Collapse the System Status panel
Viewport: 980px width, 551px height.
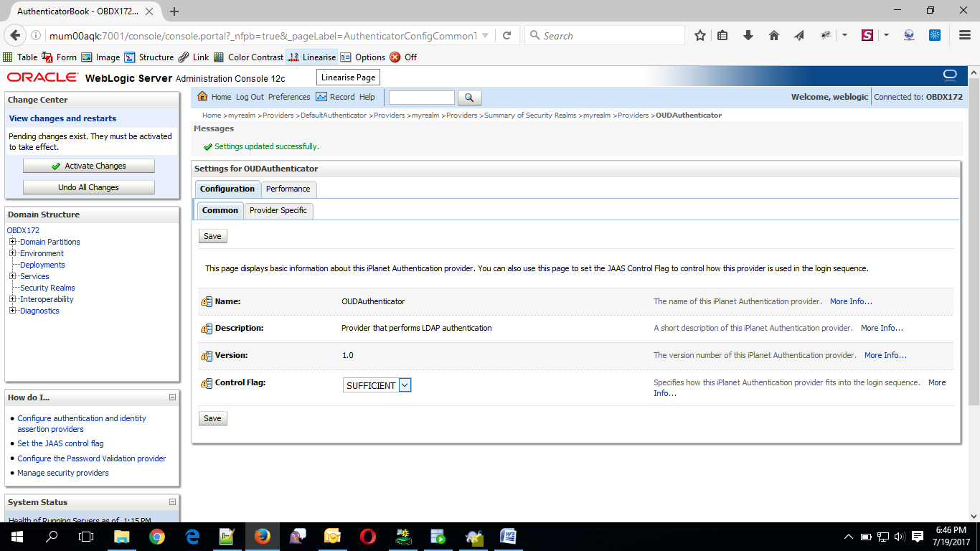[172, 502]
